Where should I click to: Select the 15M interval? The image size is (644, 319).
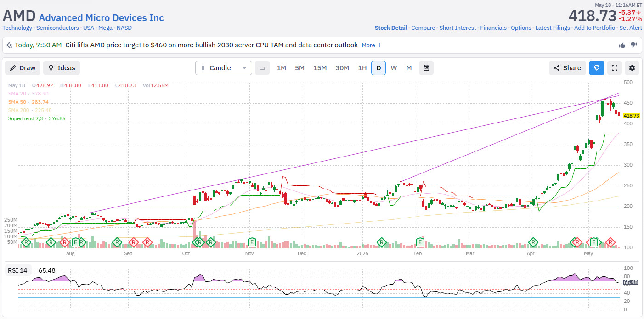[320, 68]
